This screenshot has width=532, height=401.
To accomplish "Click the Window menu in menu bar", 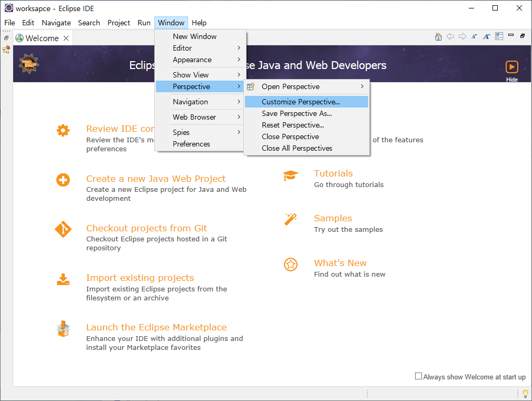I will coord(171,23).
